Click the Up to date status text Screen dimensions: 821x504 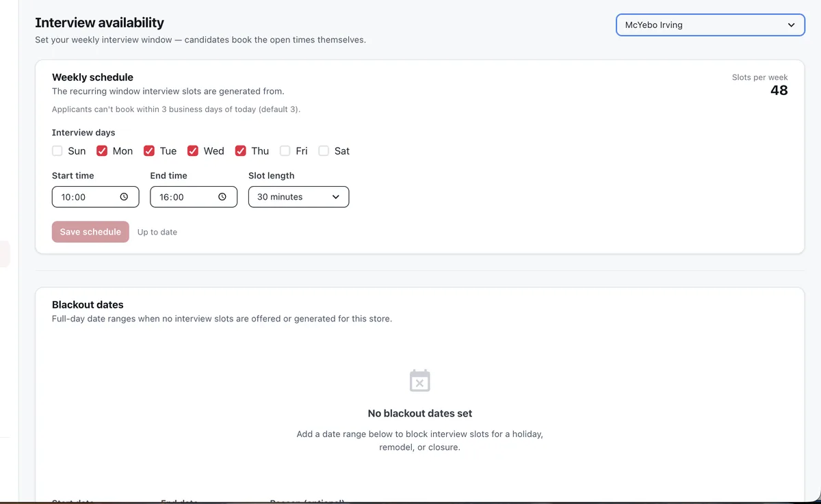[x=157, y=233]
